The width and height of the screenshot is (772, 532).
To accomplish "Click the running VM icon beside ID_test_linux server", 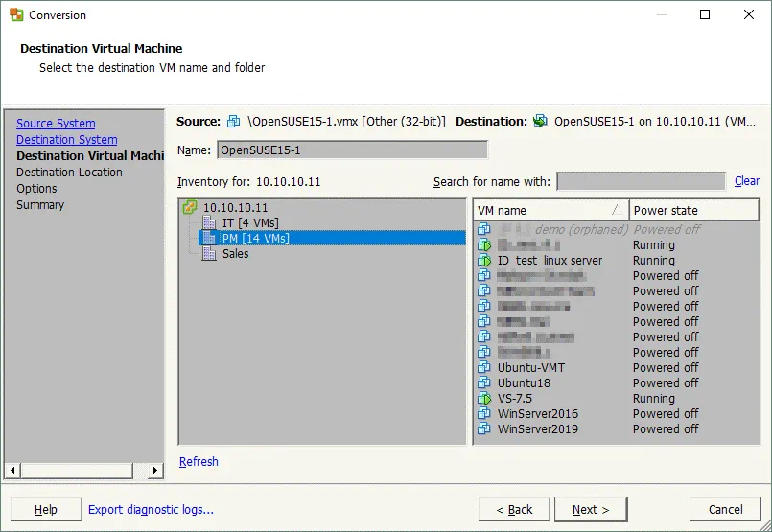I will 484,261.
